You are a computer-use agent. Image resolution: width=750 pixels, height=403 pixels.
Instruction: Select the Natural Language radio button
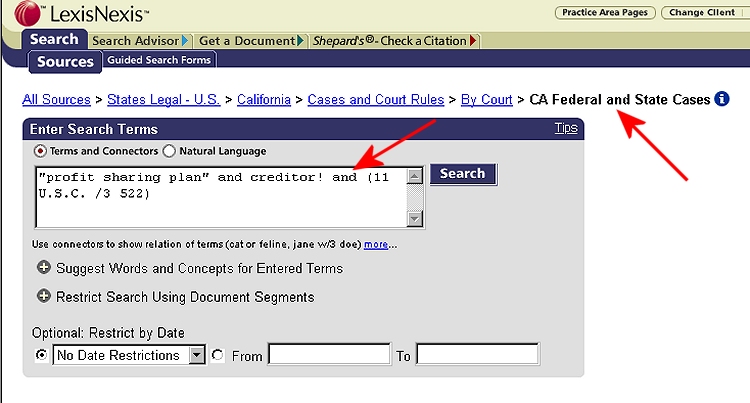[169, 151]
